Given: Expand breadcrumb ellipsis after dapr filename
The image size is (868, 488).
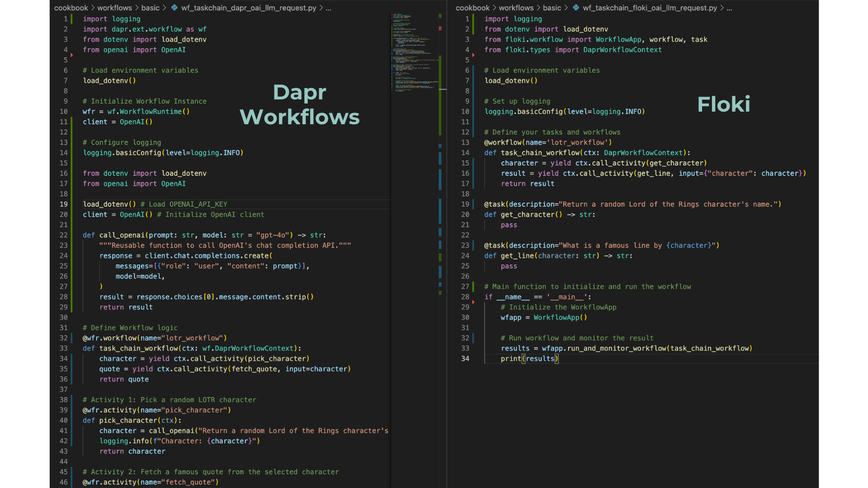Looking at the screenshot, I should tap(328, 8).
